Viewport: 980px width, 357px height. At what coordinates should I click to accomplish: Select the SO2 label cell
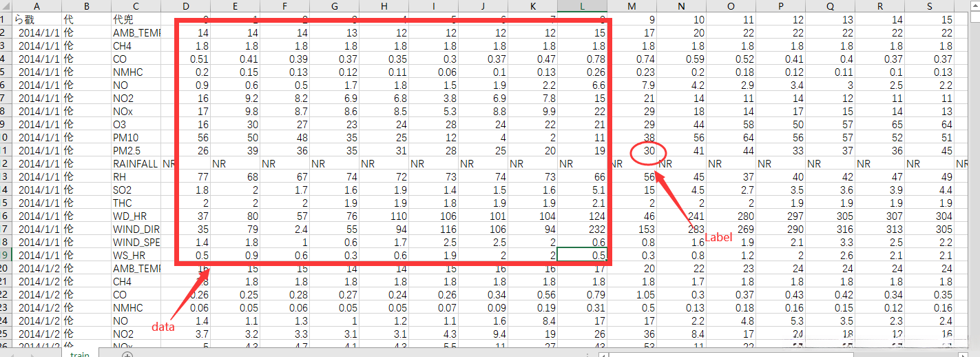[136, 190]
